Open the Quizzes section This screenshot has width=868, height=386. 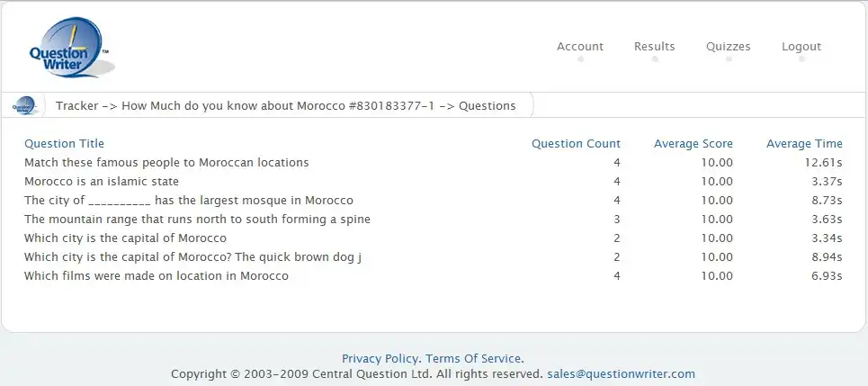pyautogui.click(x=728, y=47)
